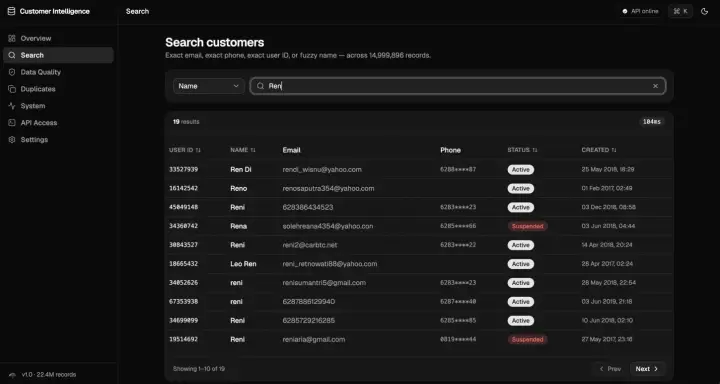The height and width of the screenshot is (384, 720).
Task: Click the v1.0 · 22.4M records footer
Action: (49, 375)
